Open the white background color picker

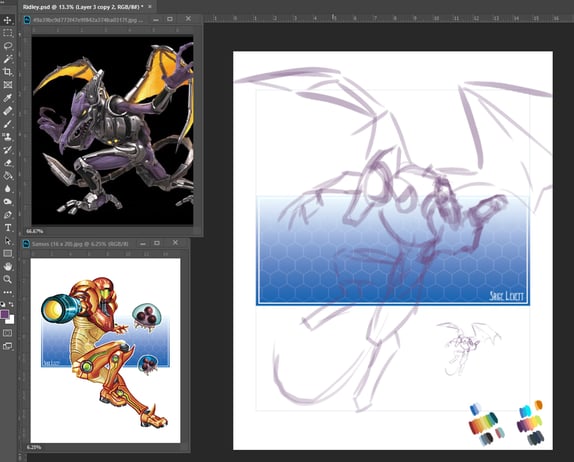coord(11,320)
